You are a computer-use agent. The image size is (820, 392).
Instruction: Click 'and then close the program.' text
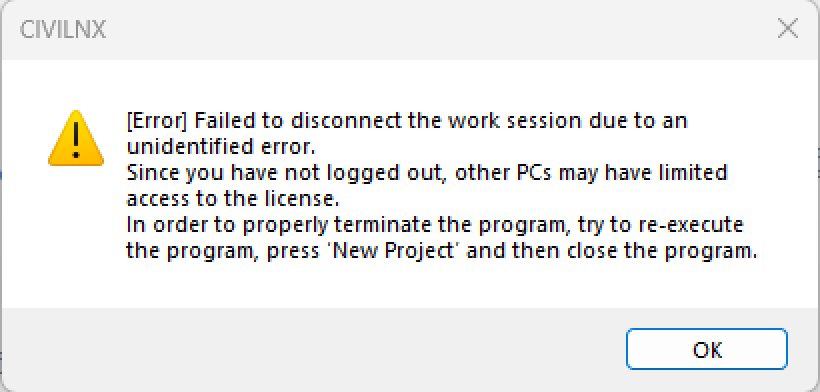pyautogui.click(x=612, y=251)
